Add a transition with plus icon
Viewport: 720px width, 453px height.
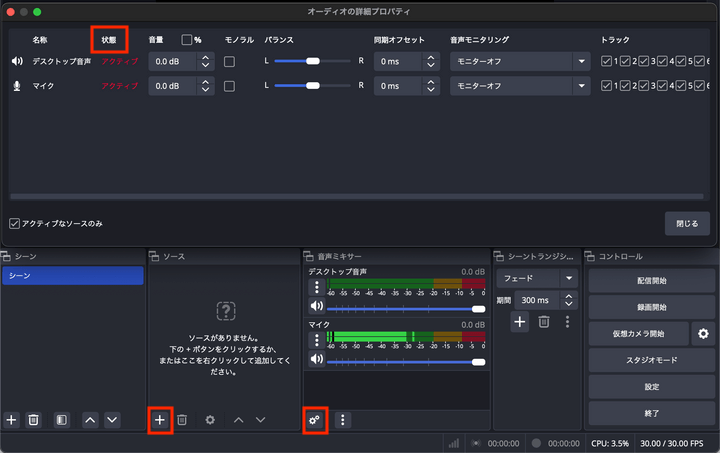pyautogui.click(x=520, y=321)
